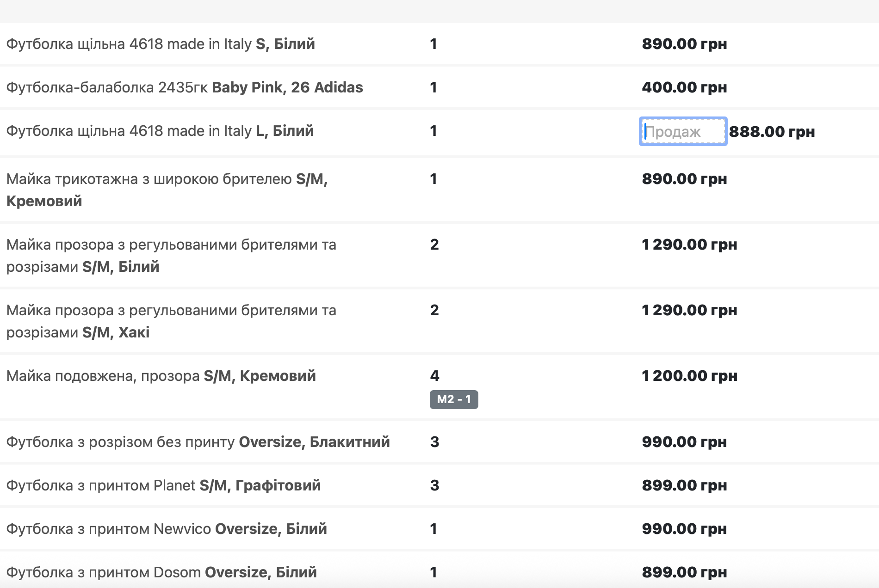The width and height of the screenshot is (879, 588).
Task: Click the 400.00 грн price
Action: coord(684,87)
